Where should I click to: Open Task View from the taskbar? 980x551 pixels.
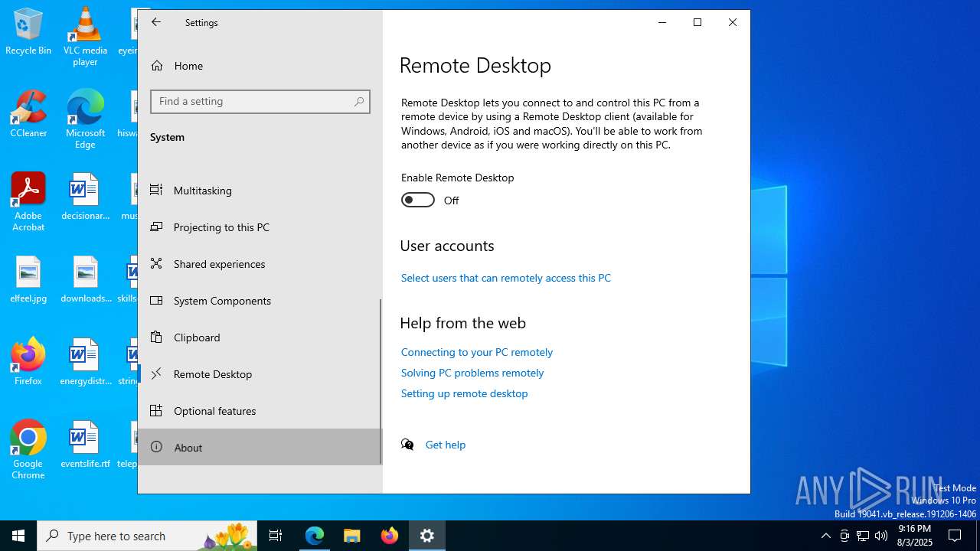(276, 536)
